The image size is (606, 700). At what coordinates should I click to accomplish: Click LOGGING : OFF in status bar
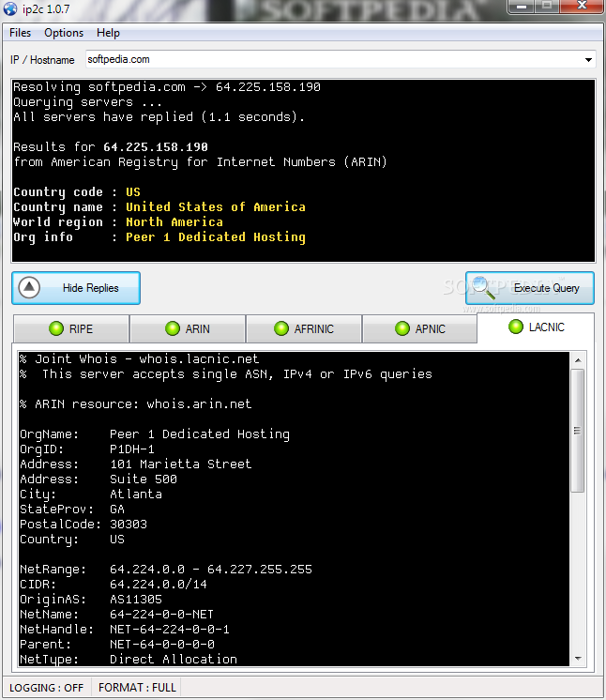(x=46, y=688)
